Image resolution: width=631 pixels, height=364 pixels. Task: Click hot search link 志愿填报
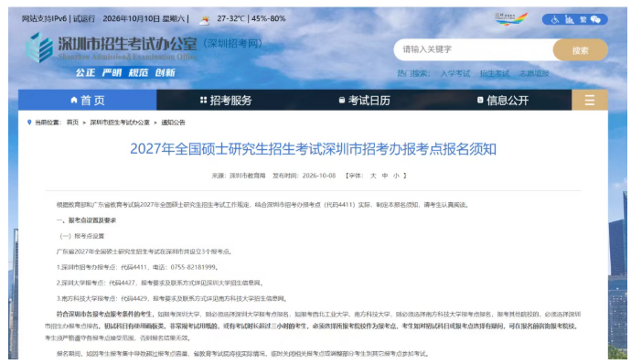click(x=534, y=74)
